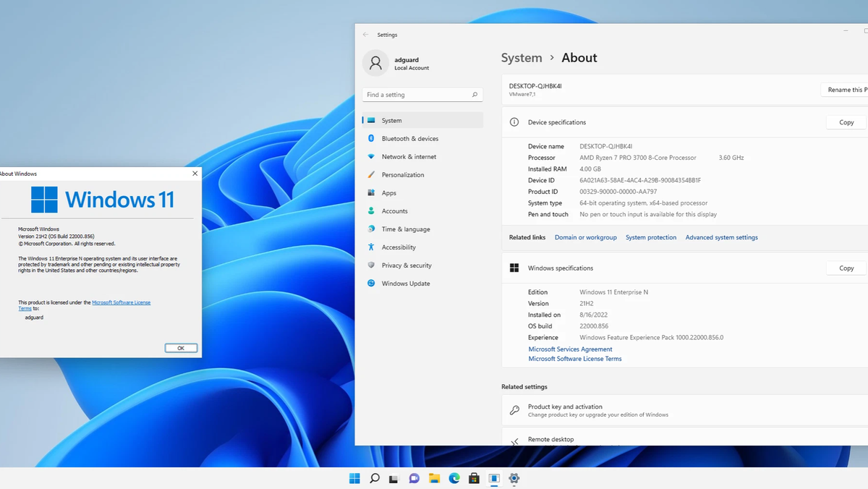
Task: Click OK in About Windows dialog
Action: pyautogui.click(x=181, y=348)
